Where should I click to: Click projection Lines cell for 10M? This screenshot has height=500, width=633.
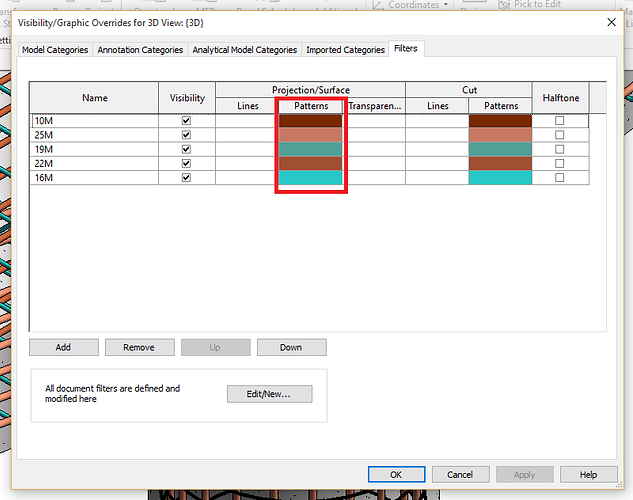tap(245, 121)
